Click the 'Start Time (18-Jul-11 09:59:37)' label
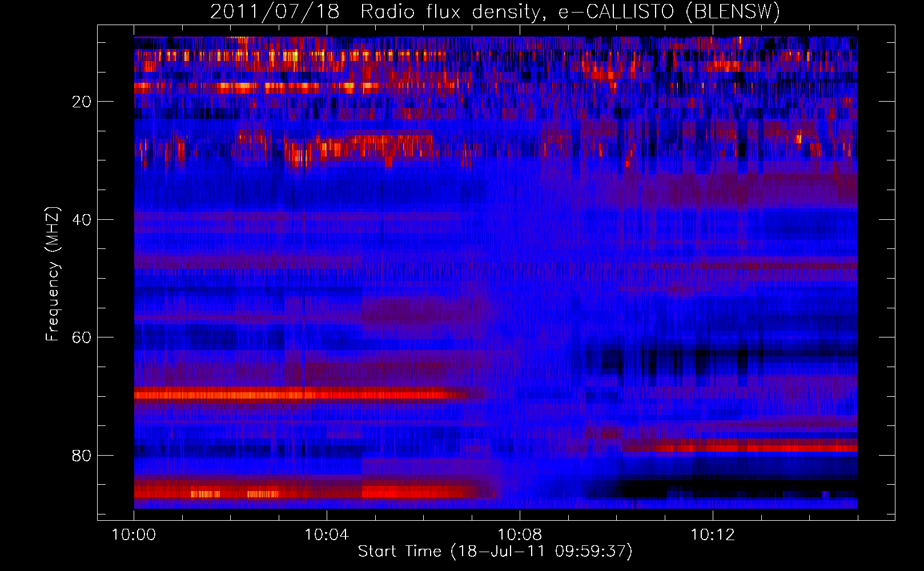Image resolution: width=924 pixels, height=571 pixels. 495,552
